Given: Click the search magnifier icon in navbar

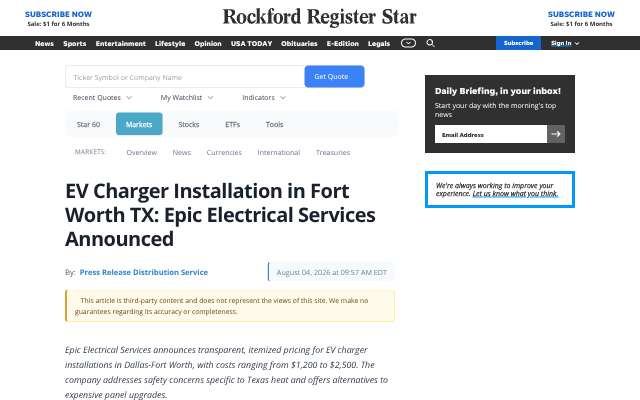Looking at the screenshot, I should 430,43.
